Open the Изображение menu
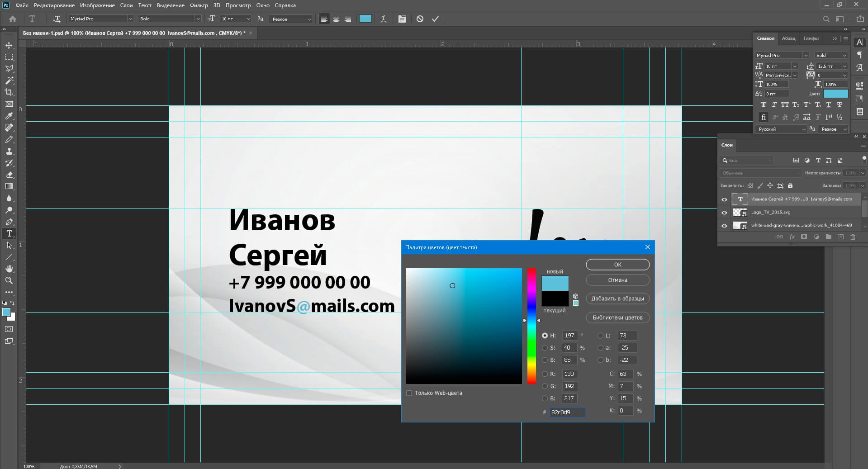This screenshot has width=868, height=469. 97,5
